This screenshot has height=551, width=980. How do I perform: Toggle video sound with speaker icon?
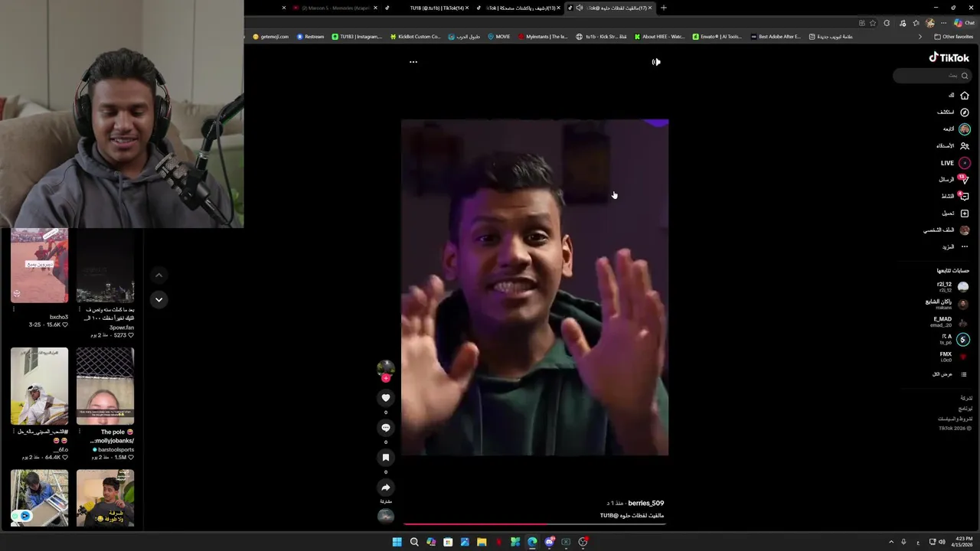point(656,62)
